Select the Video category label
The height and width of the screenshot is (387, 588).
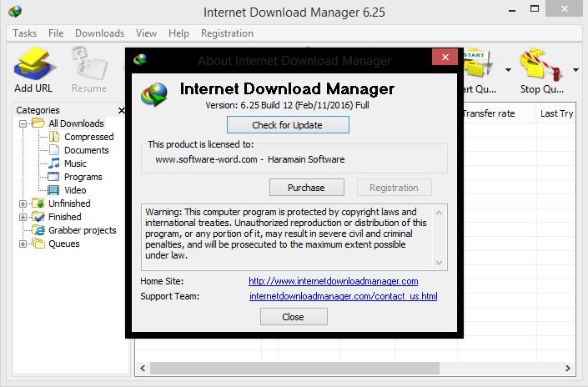[75, 190]
